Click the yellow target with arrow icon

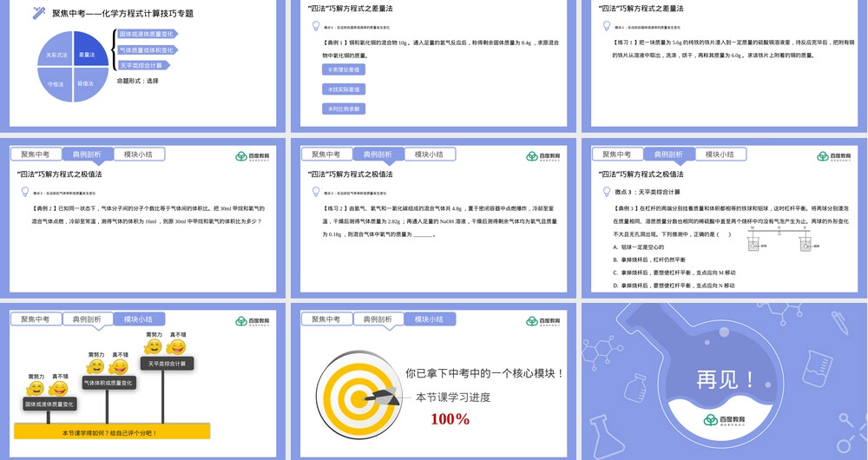click(x=358, y=396)
